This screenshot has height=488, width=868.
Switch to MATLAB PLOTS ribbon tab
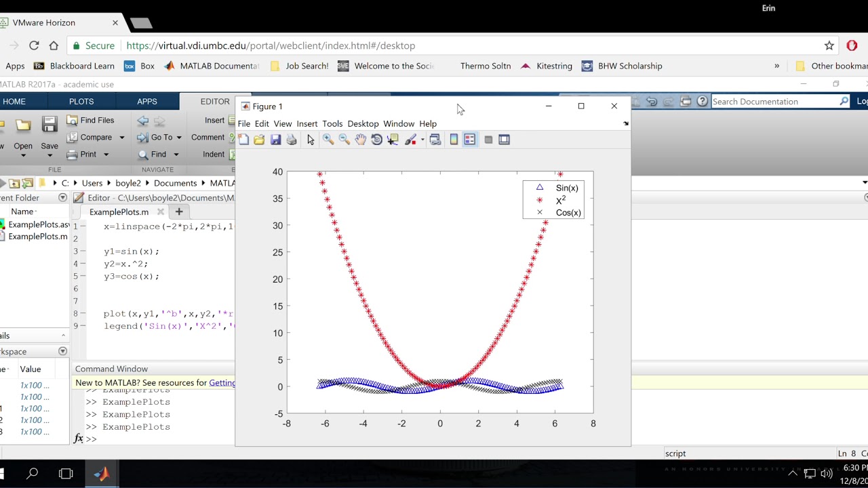tap(81, 102)
